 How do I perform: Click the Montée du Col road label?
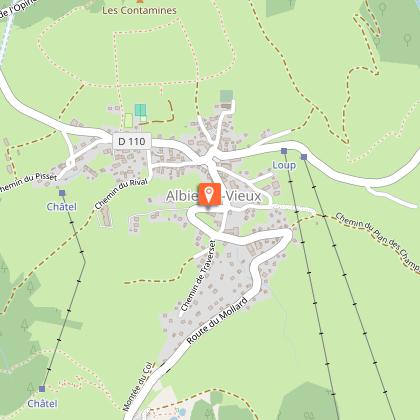[x=138, y=387]
